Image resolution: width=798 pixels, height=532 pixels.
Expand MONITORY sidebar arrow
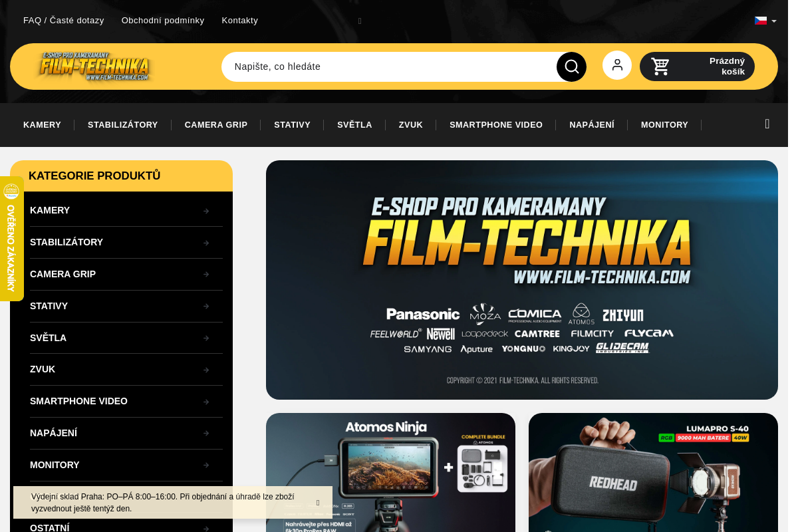click(206, 465)
